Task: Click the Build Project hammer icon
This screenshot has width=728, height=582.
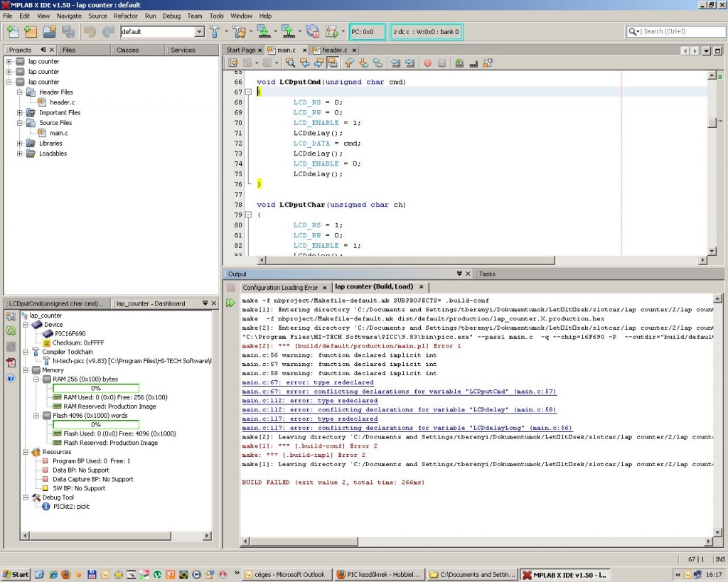Action: (x=215, y=31)
